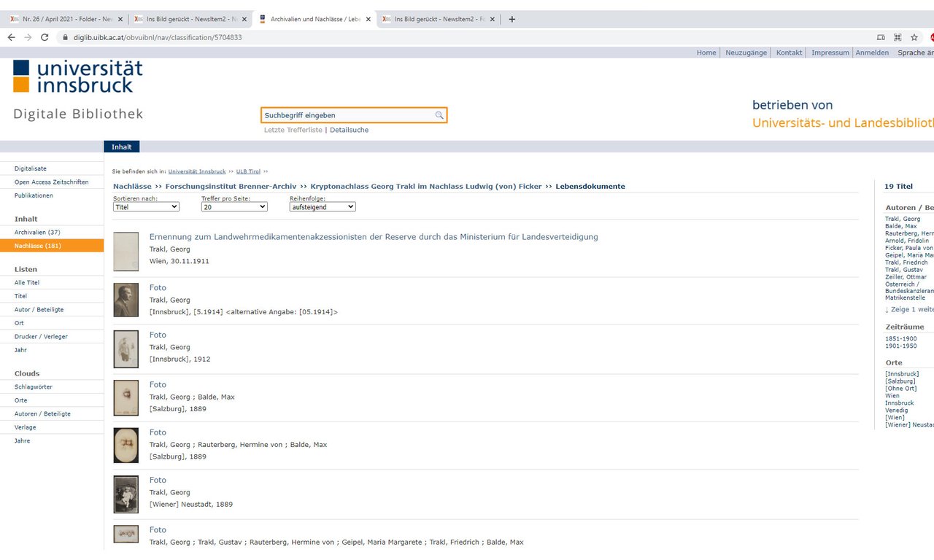The image size is (934, 560).
Task: Select the highlighted Nachlässe (181) item
Action: click(52, 246)
